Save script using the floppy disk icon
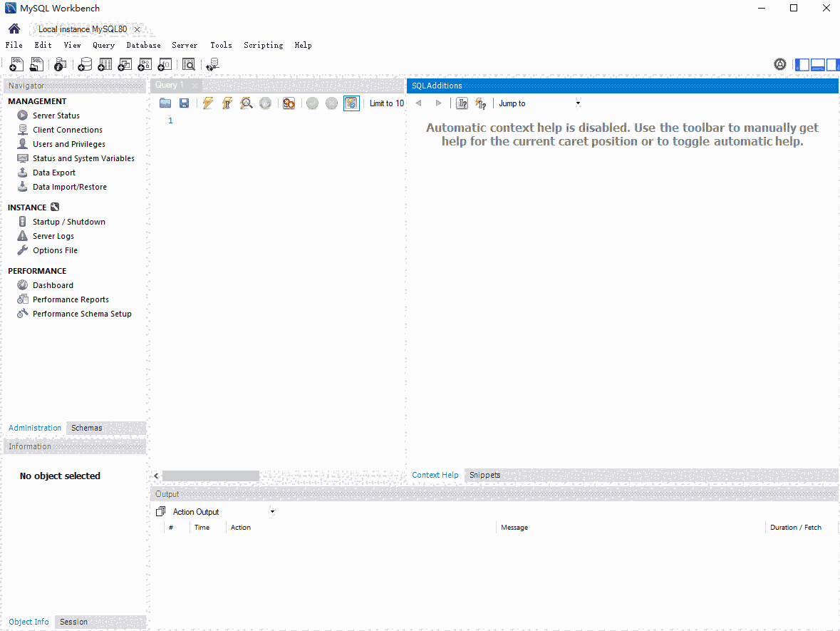This screenshot has width=840, height=631. tap(184, 103)
